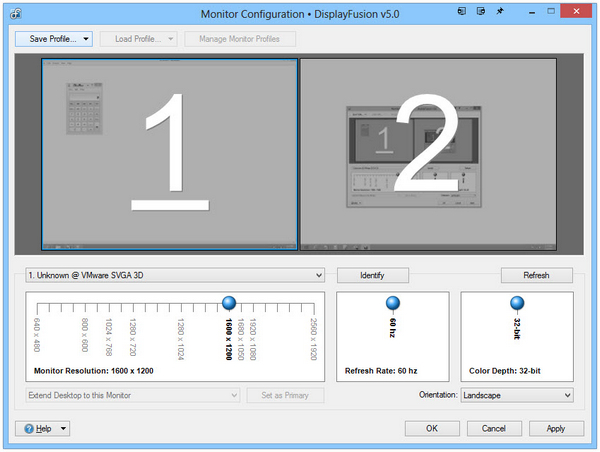
Task: Open Manage Monitor Profiles
Action: pyautogui.click(x=240, y=39)
